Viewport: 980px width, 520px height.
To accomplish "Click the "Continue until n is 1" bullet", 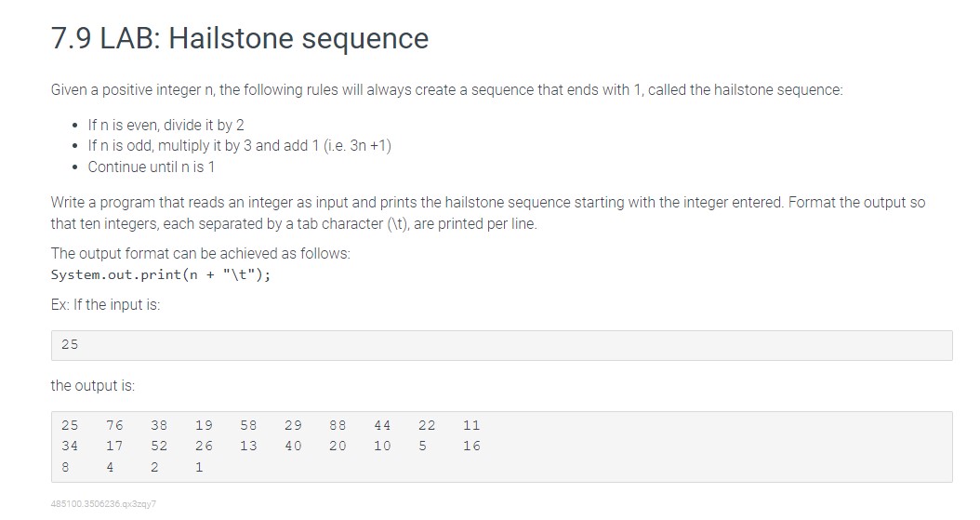I will click(x=152, y=167).
